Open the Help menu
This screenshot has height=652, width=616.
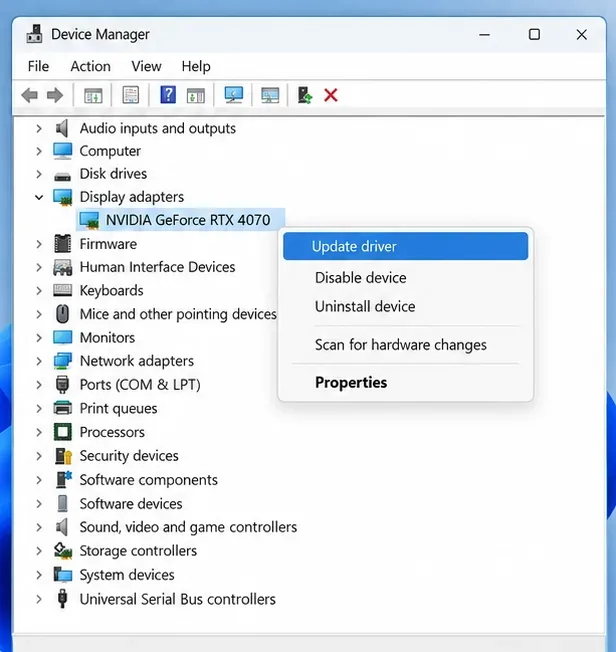pyautogui.click(x=196, y=66)
